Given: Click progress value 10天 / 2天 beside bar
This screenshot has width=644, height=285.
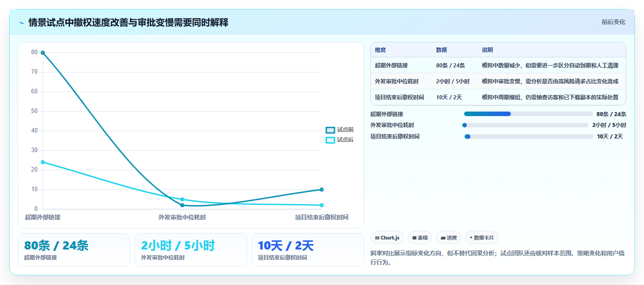Looking at the screenshot, I should 610,137.
